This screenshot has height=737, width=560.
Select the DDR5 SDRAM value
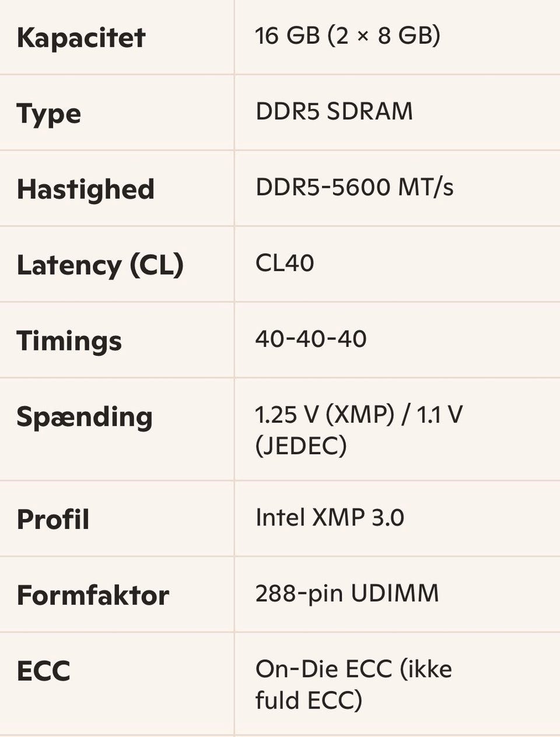(x=334, y=111)
